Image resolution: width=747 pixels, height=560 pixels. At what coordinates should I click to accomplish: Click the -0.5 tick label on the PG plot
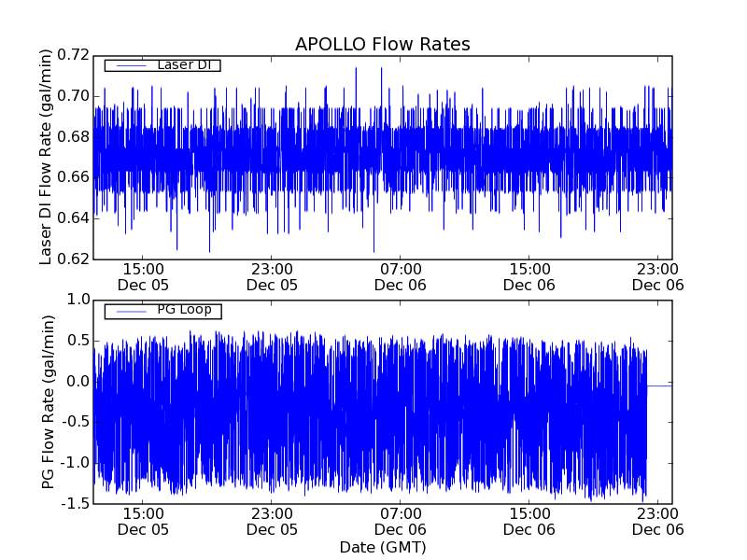point(76,422)
